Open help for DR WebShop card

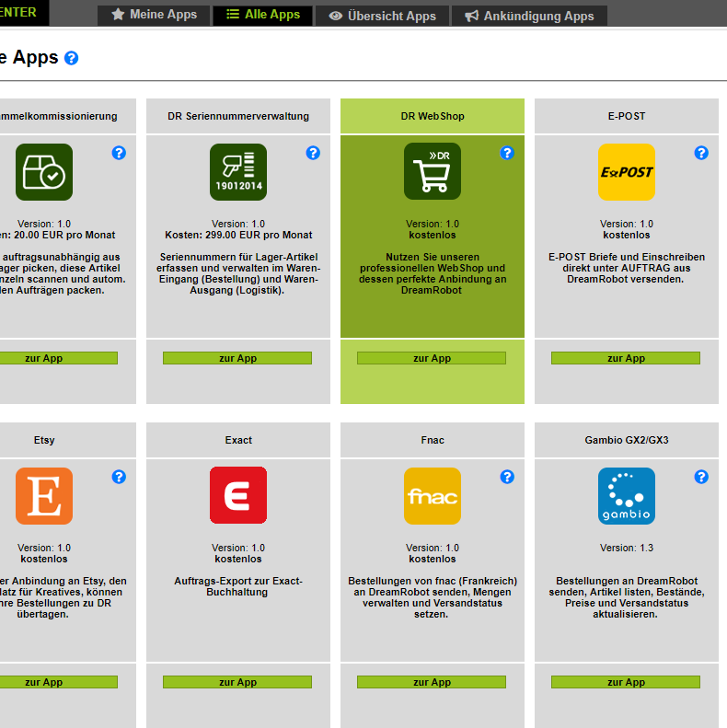507,153
